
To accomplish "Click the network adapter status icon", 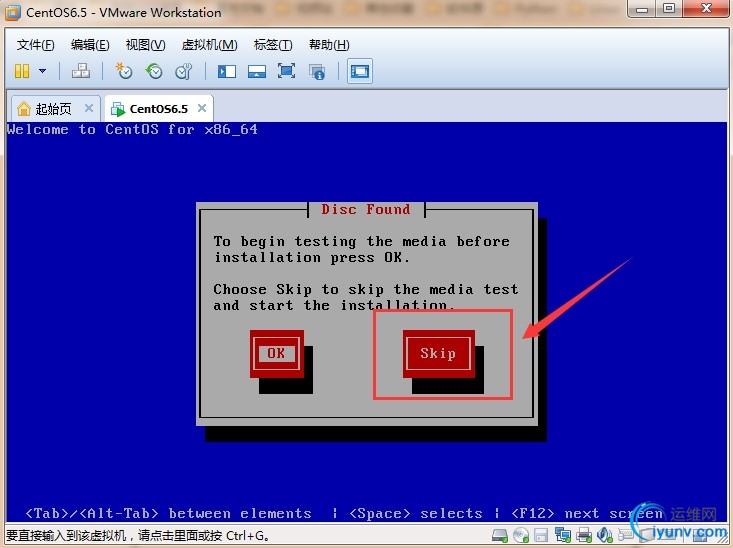I will [x=562, y=535].
